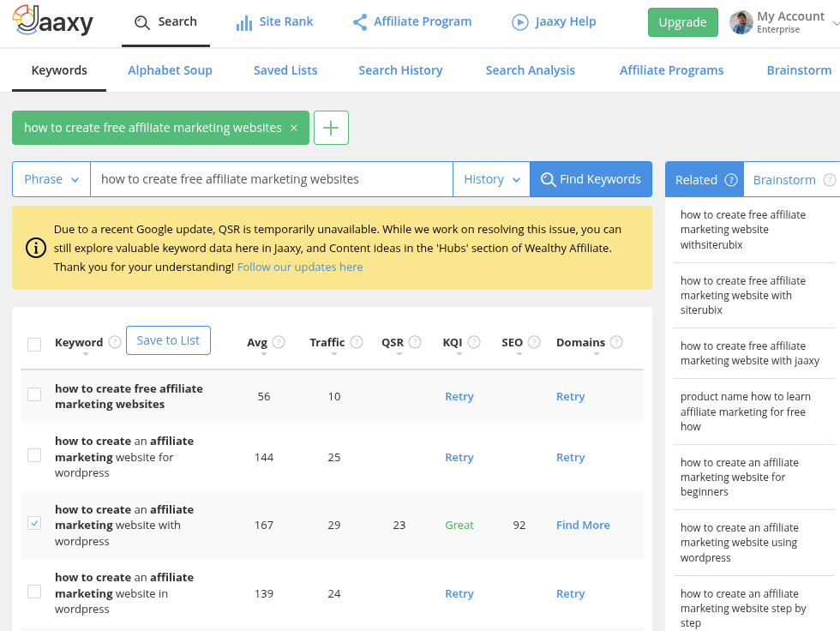This screenshot has width=840, height=631.
Task: Click the My Account profile avatar
Action: pyautogui.click(x=741, y=22)
